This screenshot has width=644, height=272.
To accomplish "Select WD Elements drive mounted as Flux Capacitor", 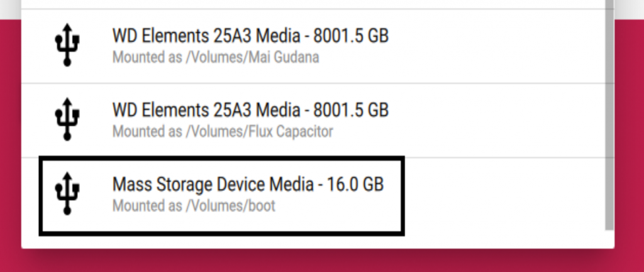I will pyautogui.click(x=313, y=120).
